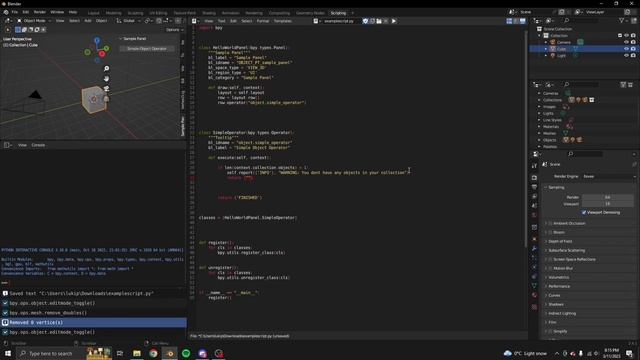
Task: Open the Render Engine dropdown
Action: pos(609,176)
